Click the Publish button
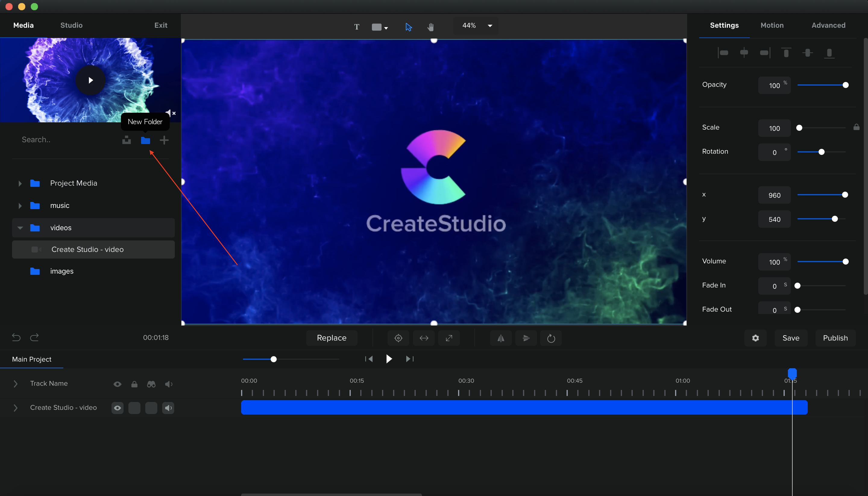868x496 pixels. tap(835, 338)
